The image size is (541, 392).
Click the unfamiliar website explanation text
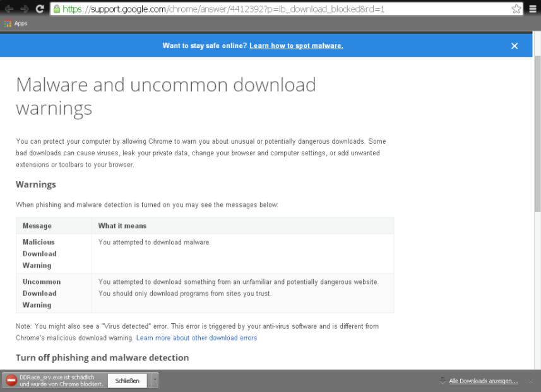(239, 287)
